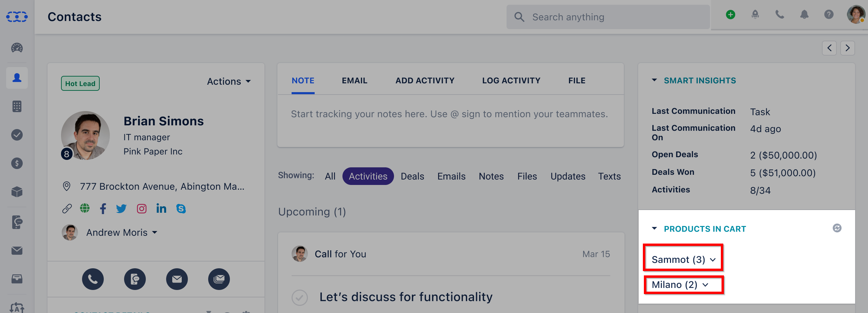Select the Activities filter pill

[x=368, y=176]
